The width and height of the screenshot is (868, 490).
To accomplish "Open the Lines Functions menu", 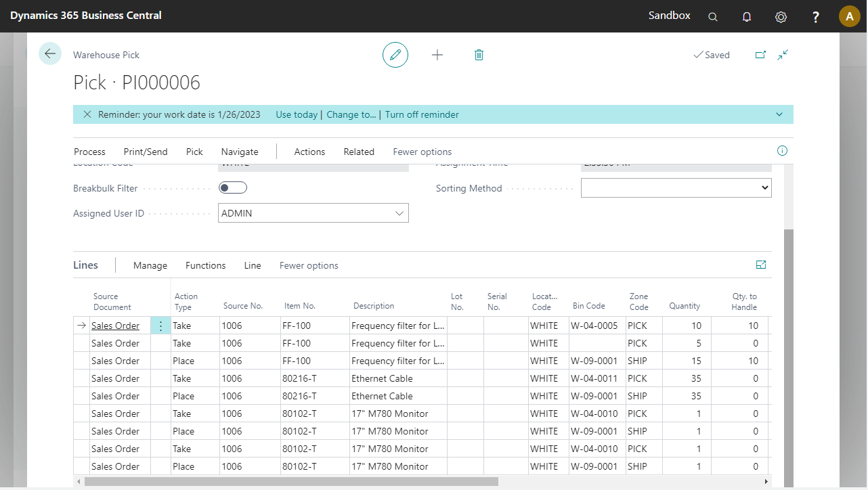I will coord(206,265).
